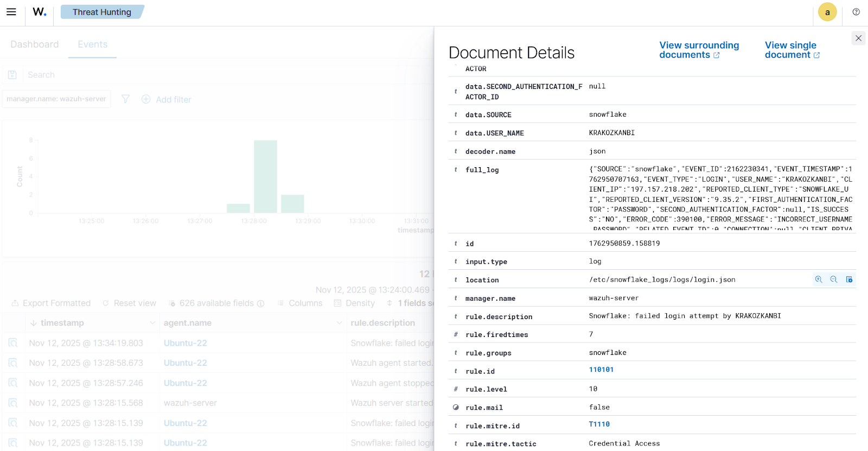Click Add filter button
The height and width of the screenshot is (451, 868).
[x=167, y=99]
